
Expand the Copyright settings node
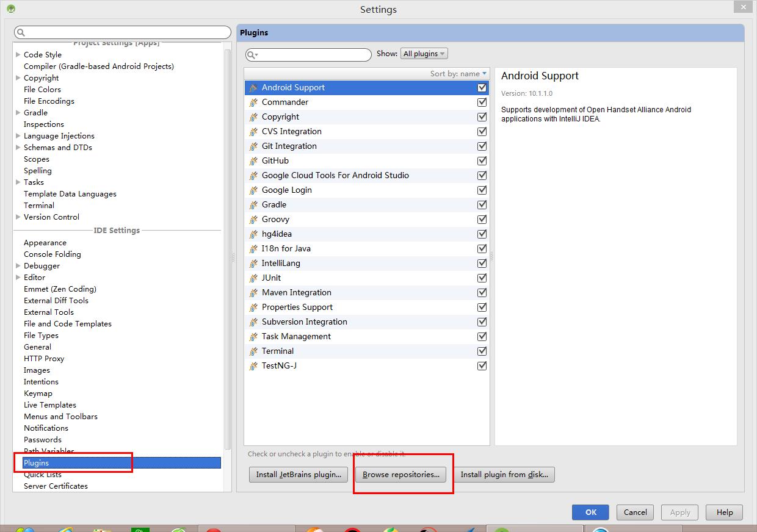18,77
